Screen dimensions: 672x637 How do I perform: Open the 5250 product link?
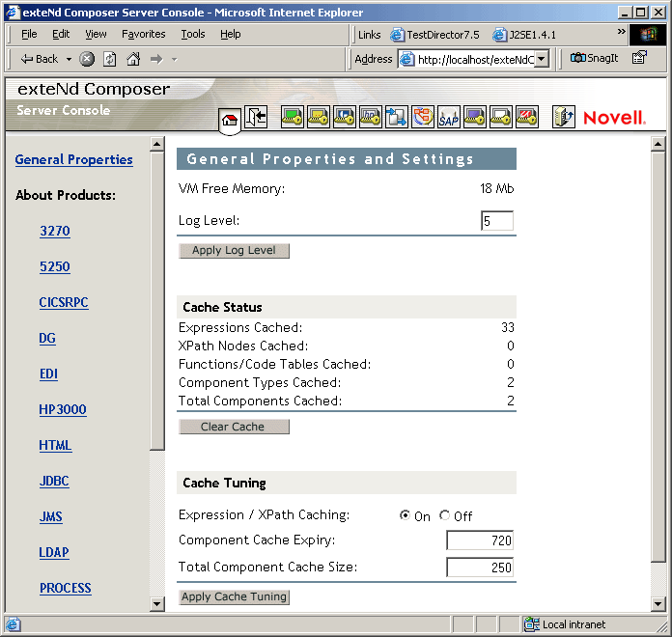click(x=55, y=266)
